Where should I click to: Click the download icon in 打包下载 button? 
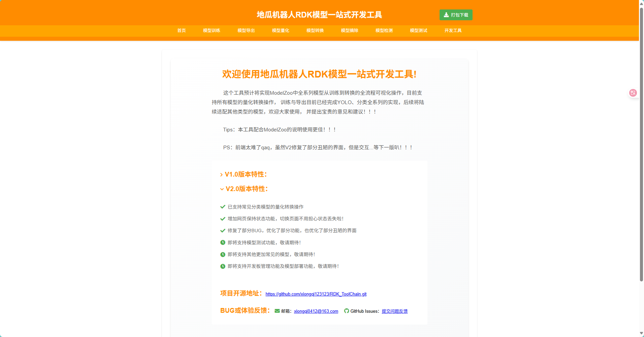click(x=446, y=15)
